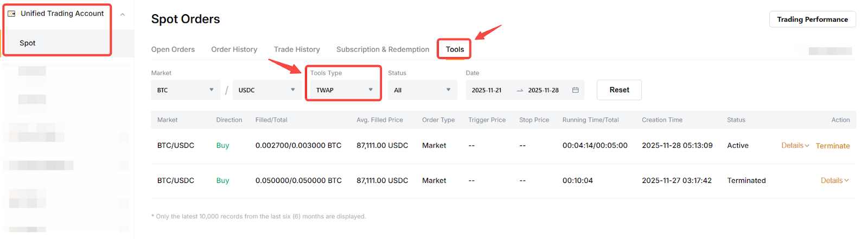
Task: Click the start date 2025-11-21 field
Action: pyautogui.click(x=487, y=90)
